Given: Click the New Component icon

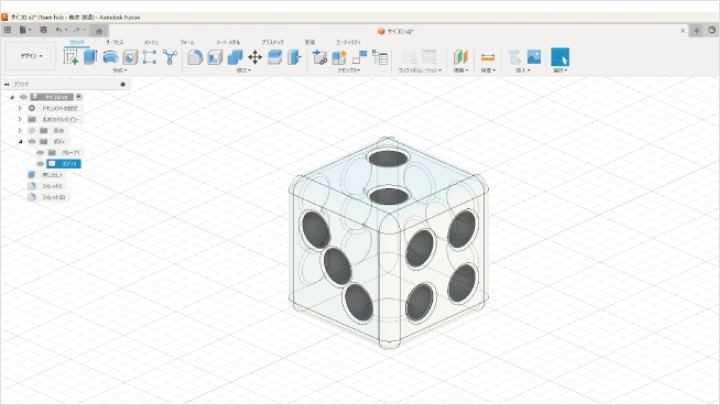Looking at the screenshot, I should point(339,57).
